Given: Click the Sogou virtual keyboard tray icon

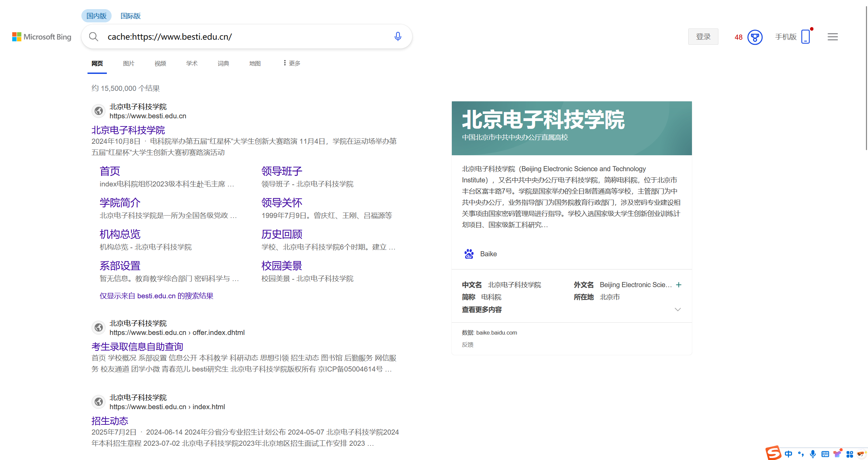Looking at the screenshot, I should 825,454.
